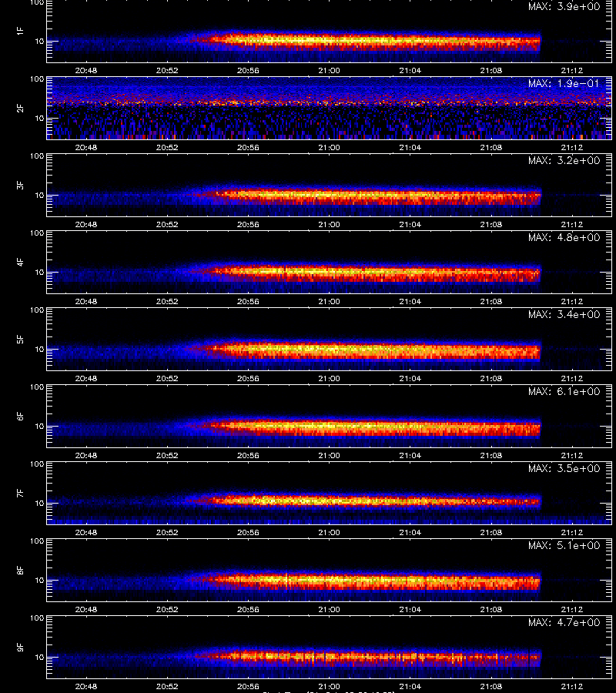Click the 10 y-axis label of panel 5F
The width and height of the screenshot is (616, 693).
(x=40, y=349)
